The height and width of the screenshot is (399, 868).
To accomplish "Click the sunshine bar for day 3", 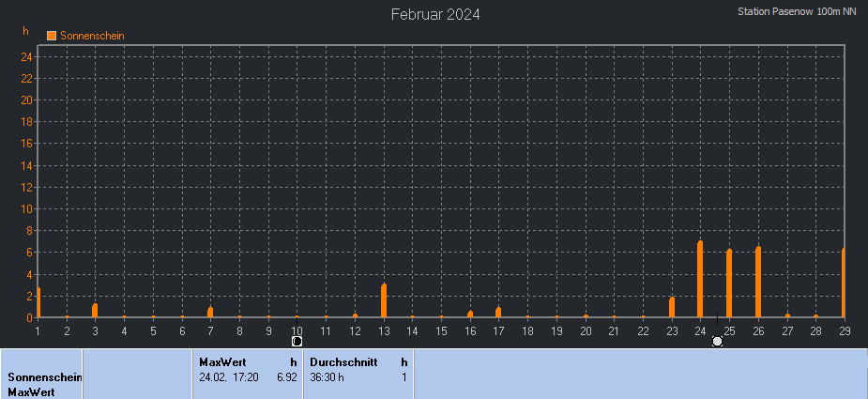I will (x=95, y=311).
